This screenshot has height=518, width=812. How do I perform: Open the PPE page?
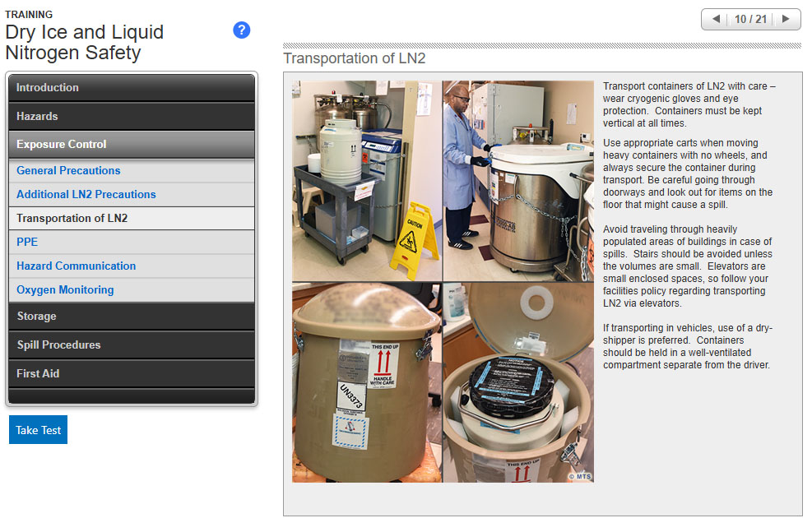click(x=27, y=243)
